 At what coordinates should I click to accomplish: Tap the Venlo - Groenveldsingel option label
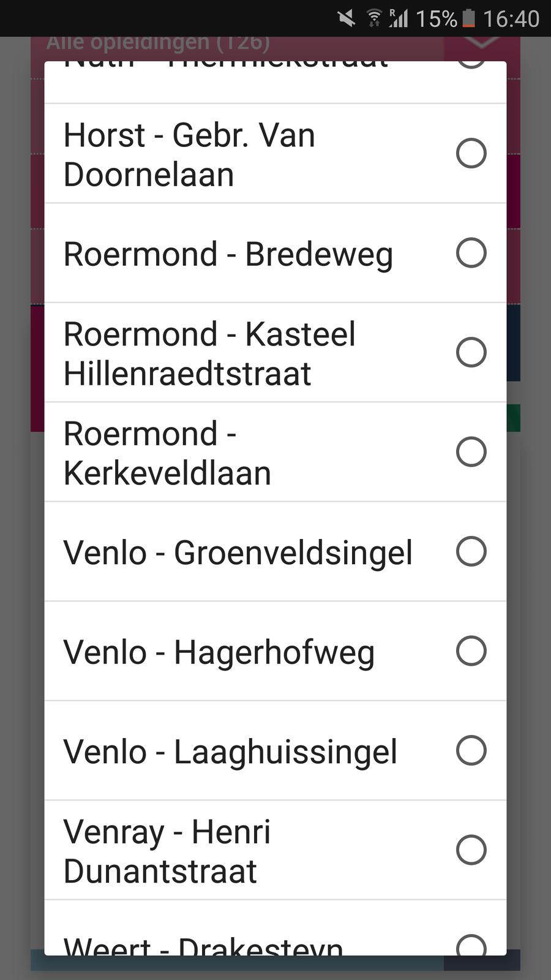click(238, 552)
